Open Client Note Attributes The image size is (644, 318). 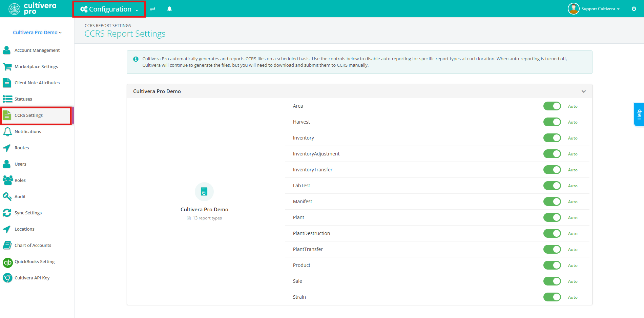(x=37, y=83)
